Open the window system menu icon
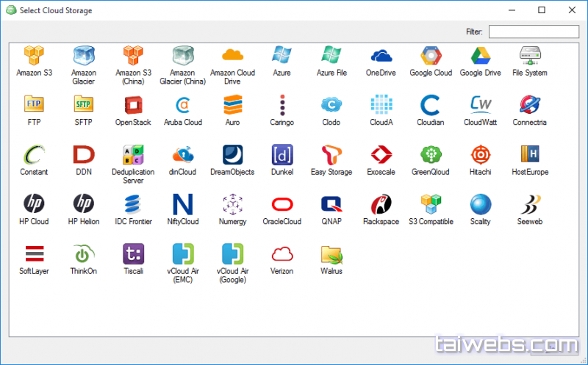 pyautogui.click(x=10, y=10)
